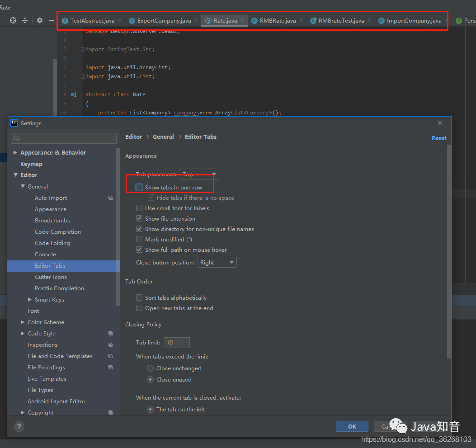Click the Reset link
This screenshot has width=476, height=448.
[439, 138]
